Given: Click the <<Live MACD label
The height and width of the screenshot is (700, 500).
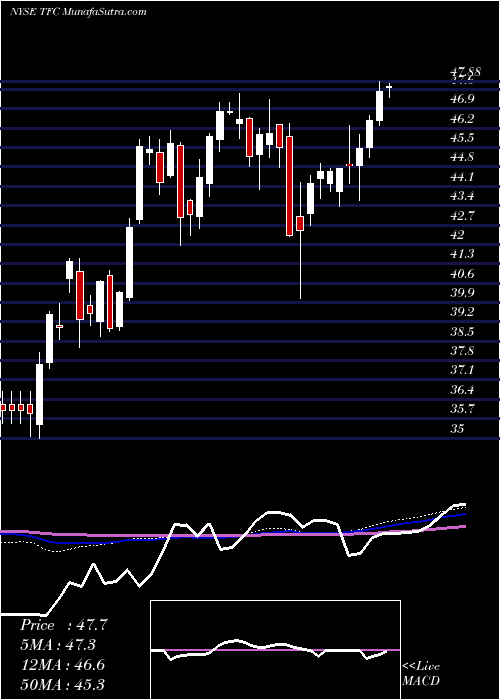Looking at the screenshot, I should (421, 673).
